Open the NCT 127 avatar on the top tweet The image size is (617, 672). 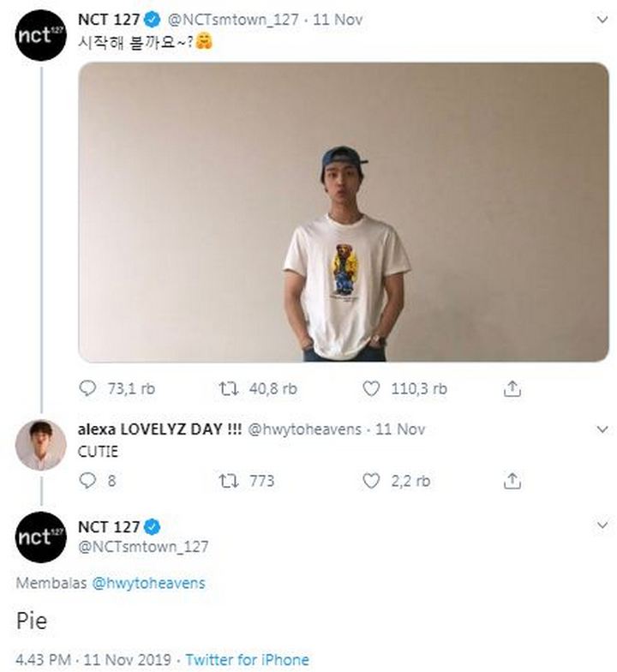coord(40,39)
